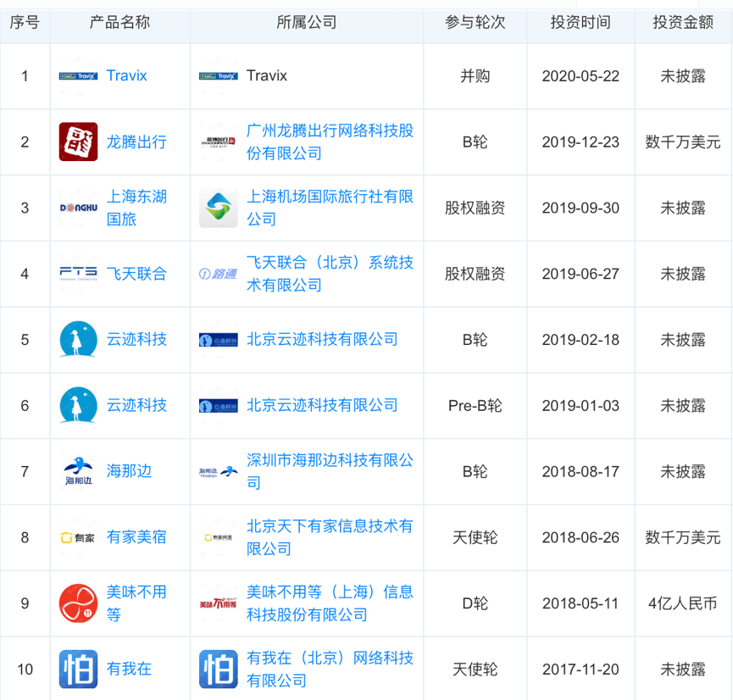Screen dimensions: 733x700
Task: Click the 有我在 blue 怕 logo icon
Action: coord(78,669)
